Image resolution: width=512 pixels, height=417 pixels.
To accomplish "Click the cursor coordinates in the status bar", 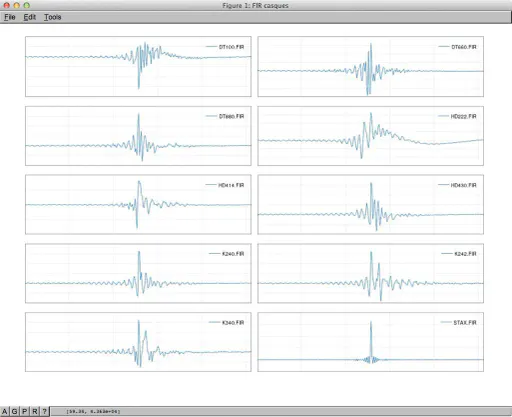I will 93,412.
